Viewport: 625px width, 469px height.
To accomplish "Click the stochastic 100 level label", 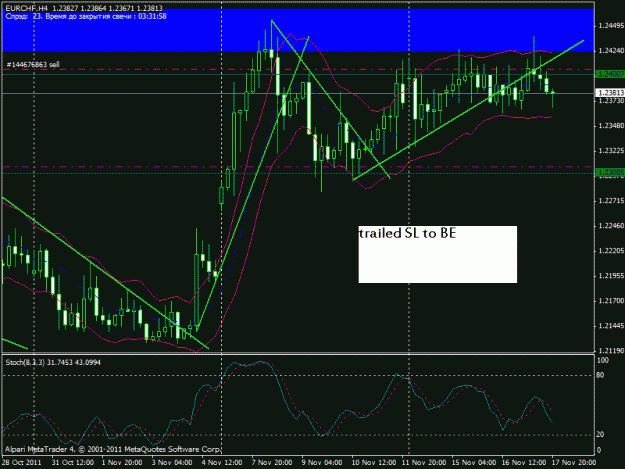I will pos(603,361).
